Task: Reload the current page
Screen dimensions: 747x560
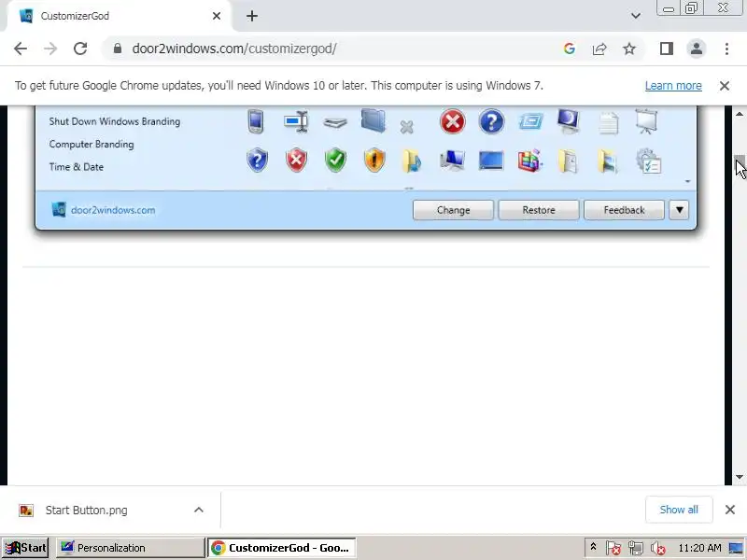Action: point(80,49)
